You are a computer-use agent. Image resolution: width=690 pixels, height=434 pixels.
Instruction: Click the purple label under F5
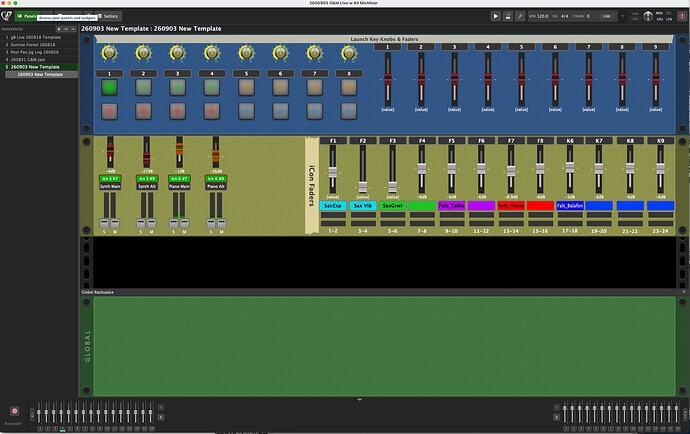coord(451,206)
